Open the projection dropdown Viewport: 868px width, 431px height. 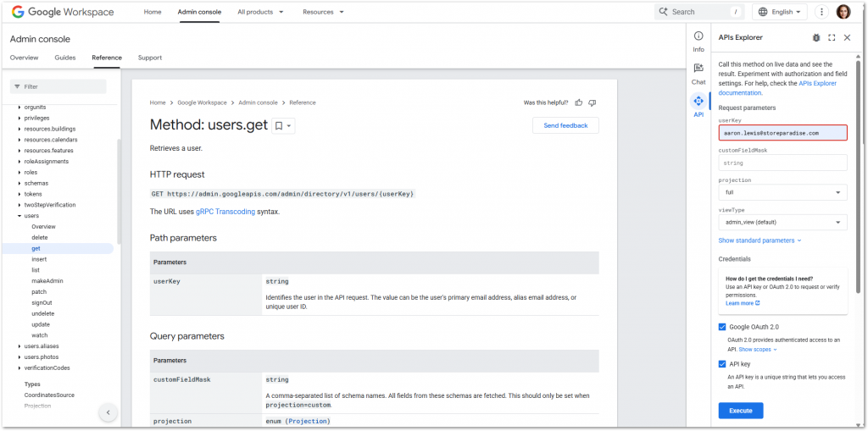pyautogui.click(x=782, y=192)
